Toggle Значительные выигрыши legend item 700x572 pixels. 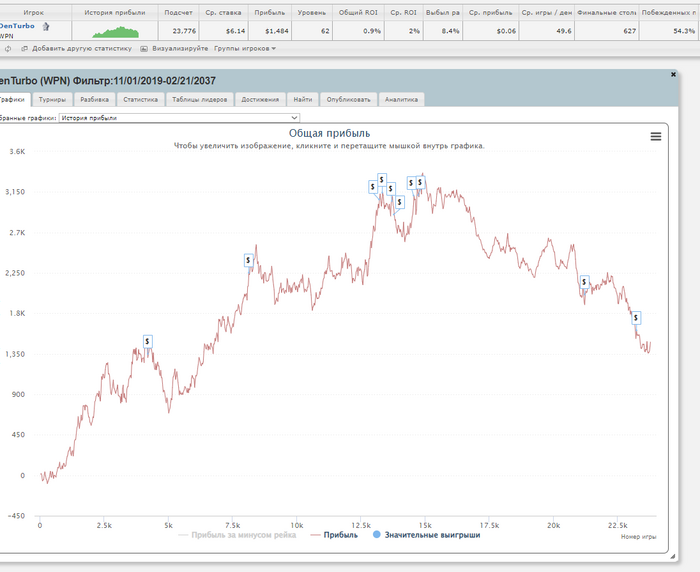point(427,535)
